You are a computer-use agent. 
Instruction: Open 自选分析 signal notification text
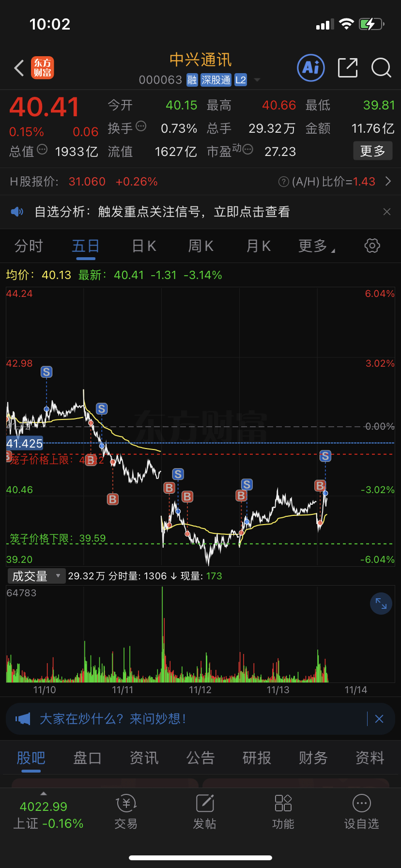coord(162,212)
